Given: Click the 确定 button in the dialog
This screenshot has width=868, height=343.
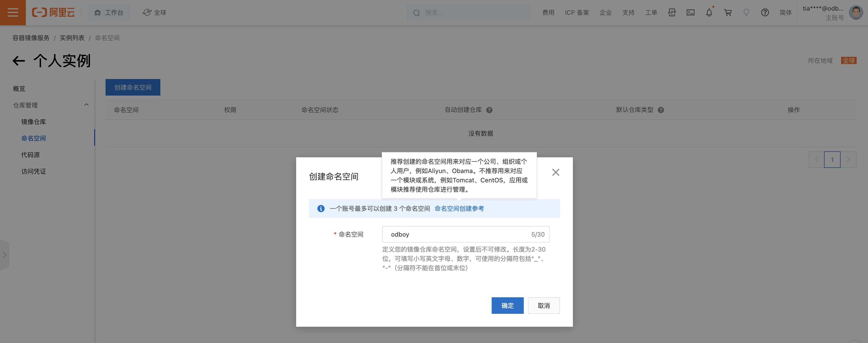Looking at the screenshot, I should point(507,306).
